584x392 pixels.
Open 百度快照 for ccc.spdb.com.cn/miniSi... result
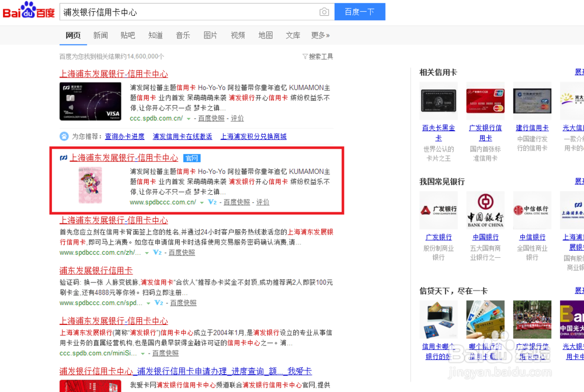point(165,353)
